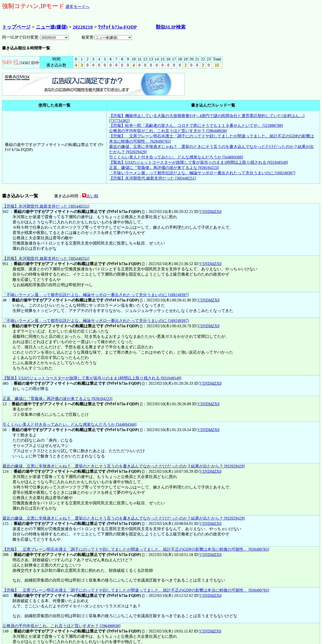The height and width of the screenshot is (644, 322).
Task: Click the 書き込んだスレッド一覧 table header
Action: pyautogui.click(x=213, y=105)
